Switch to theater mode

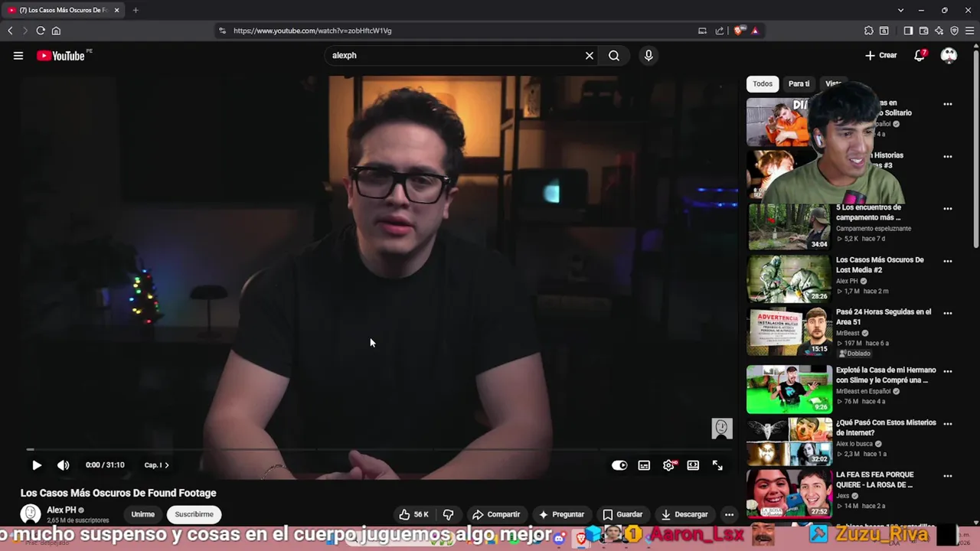click(693, 465)
